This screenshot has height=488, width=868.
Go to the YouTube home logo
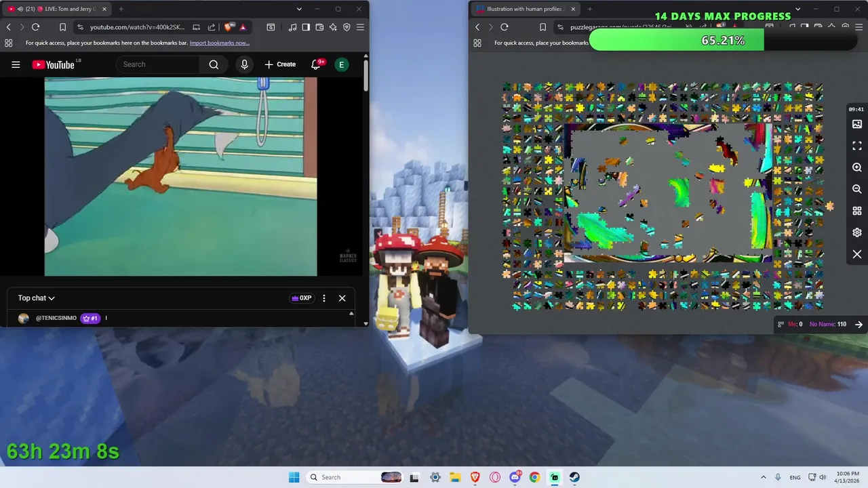pyautogui.click(x=53, y=64)
